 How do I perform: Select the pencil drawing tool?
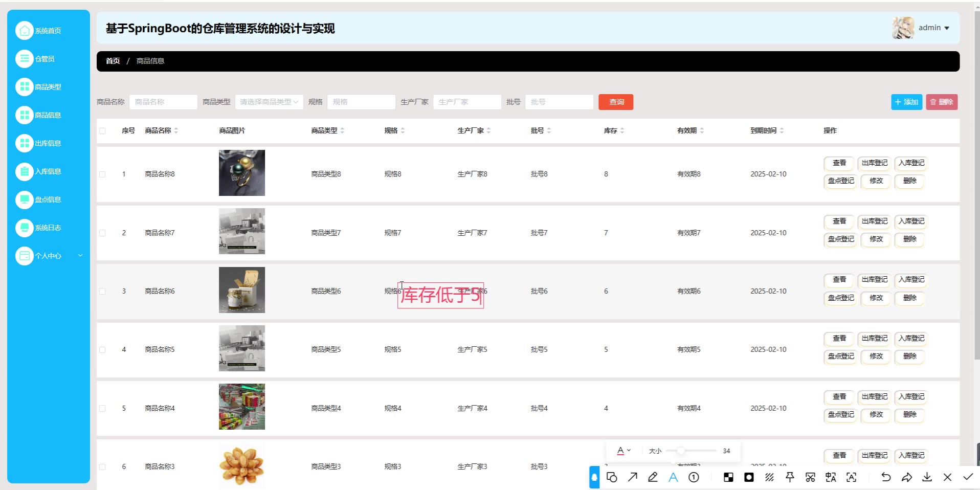[653, 477]
